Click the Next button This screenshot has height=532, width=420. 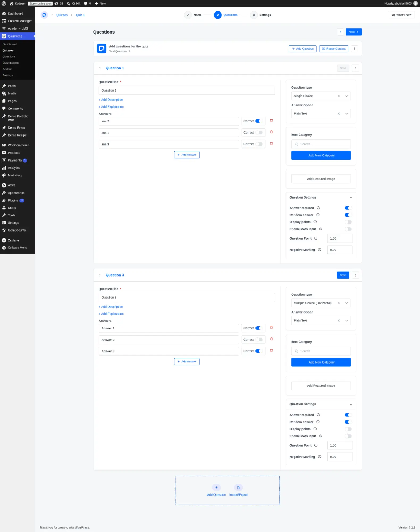354,32
